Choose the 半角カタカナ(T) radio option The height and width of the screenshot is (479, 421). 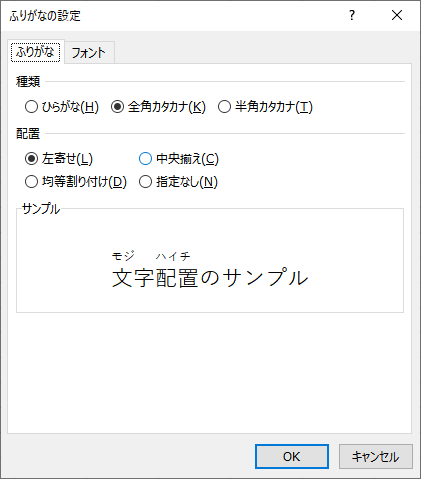pos(265,107)
